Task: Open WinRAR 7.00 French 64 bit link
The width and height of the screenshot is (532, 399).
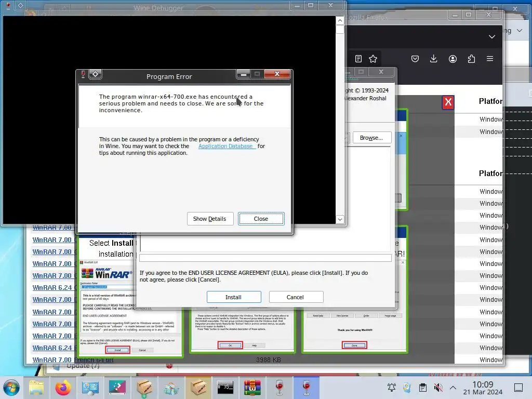Action: point(73,360)
